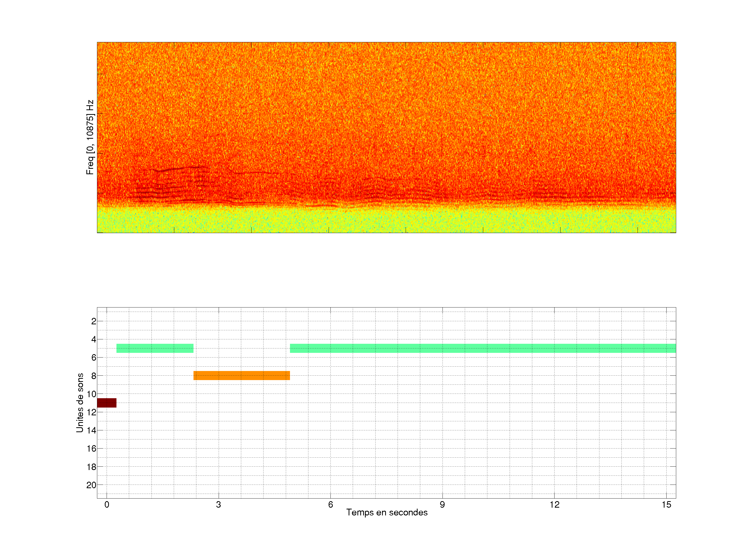This screenshot has width=747, height=560.
Task: Click the orange bar at unit 8
Action: click(x=241, y=375)
